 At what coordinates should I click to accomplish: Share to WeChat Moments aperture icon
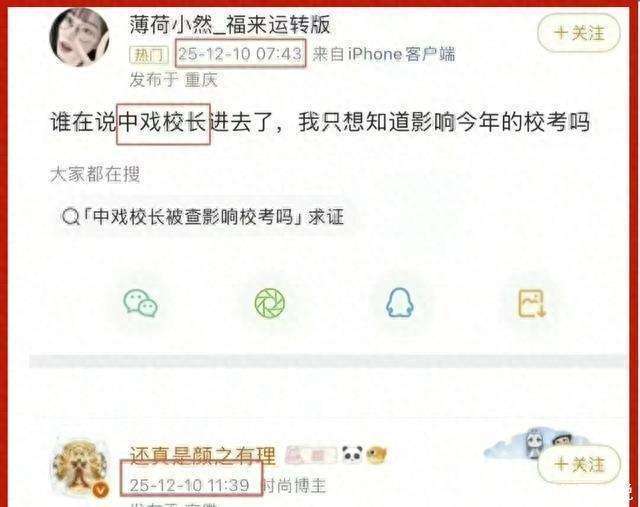(x=270, y=303)
